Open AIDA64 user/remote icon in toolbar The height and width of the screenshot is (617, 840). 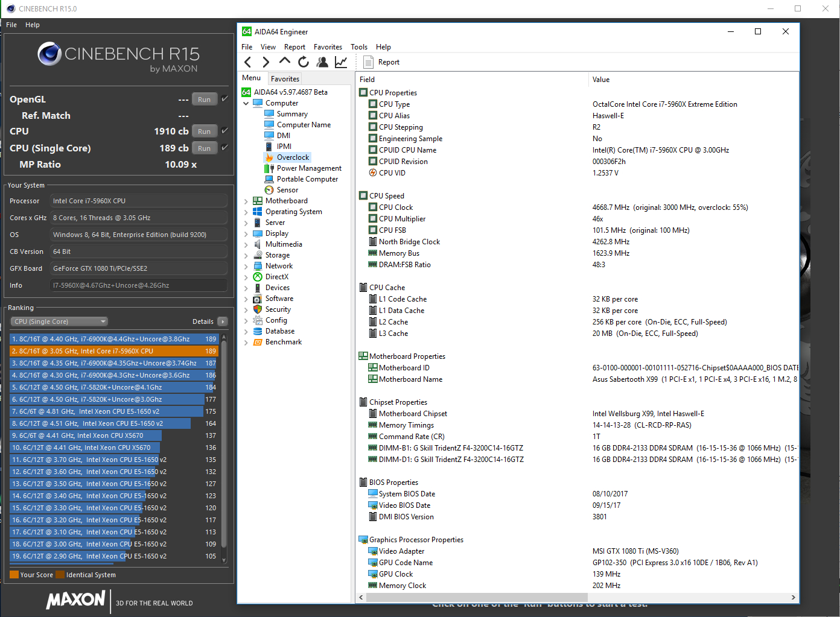pos(322,62)
